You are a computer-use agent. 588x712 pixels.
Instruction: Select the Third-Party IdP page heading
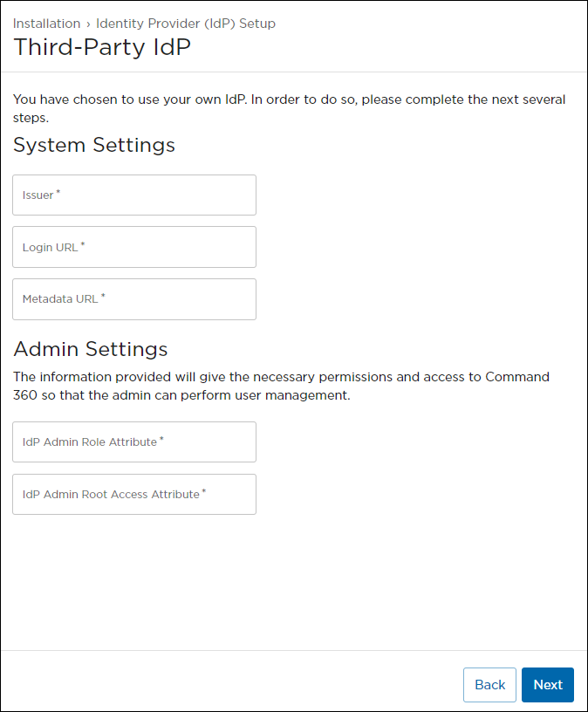click(x=102, y=48)
